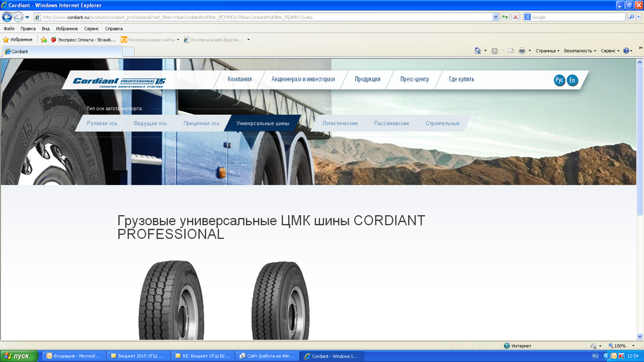Open the Экспресс Оплата - Strawb... favorite
644x362 pixels.
pos(83,40)
